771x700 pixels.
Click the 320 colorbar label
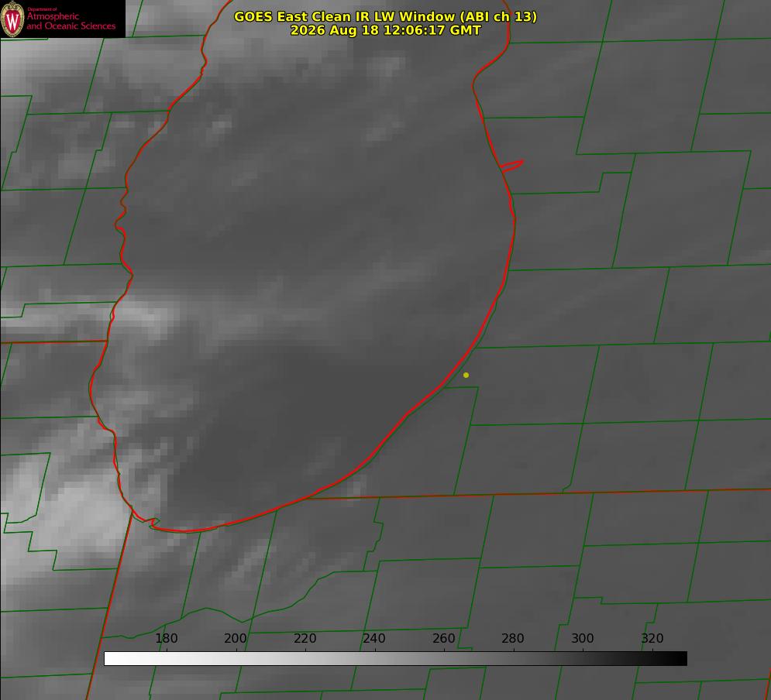click(x=652, y=638)
